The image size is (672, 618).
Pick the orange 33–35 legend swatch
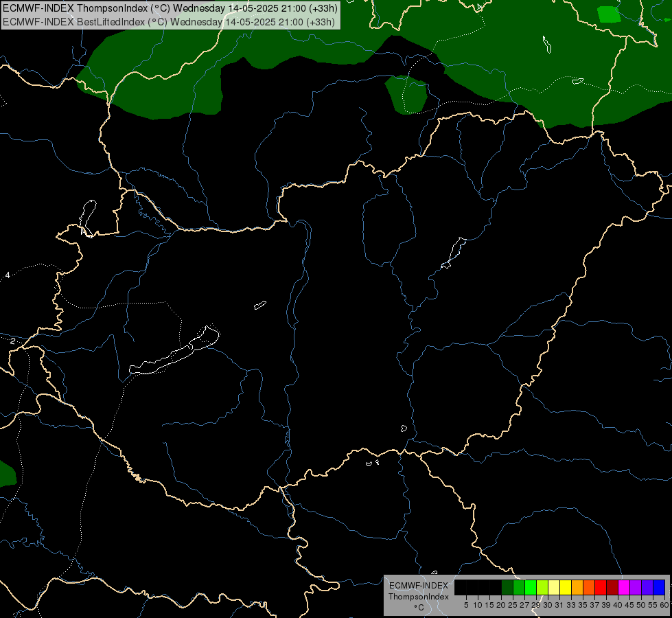(x=577, y=588)
